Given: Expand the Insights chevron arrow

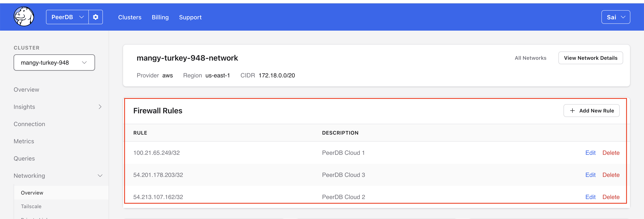Looking at the screenshot, I should [x=100, y=107].
